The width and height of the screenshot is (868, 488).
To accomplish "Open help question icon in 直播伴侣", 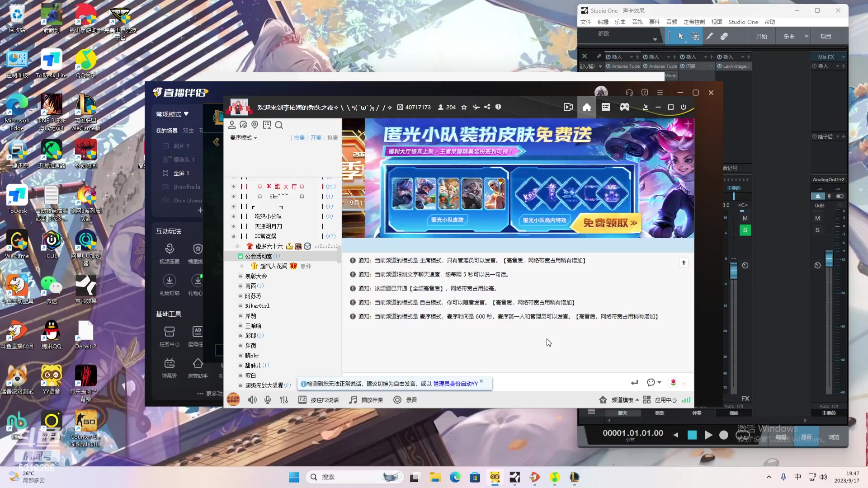I will pyautogui.click(x=645, y=93).
